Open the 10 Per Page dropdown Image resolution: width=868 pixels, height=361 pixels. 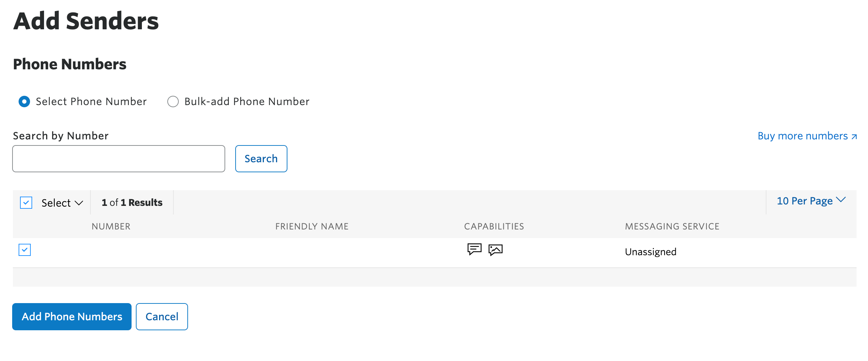coord(804,201)
